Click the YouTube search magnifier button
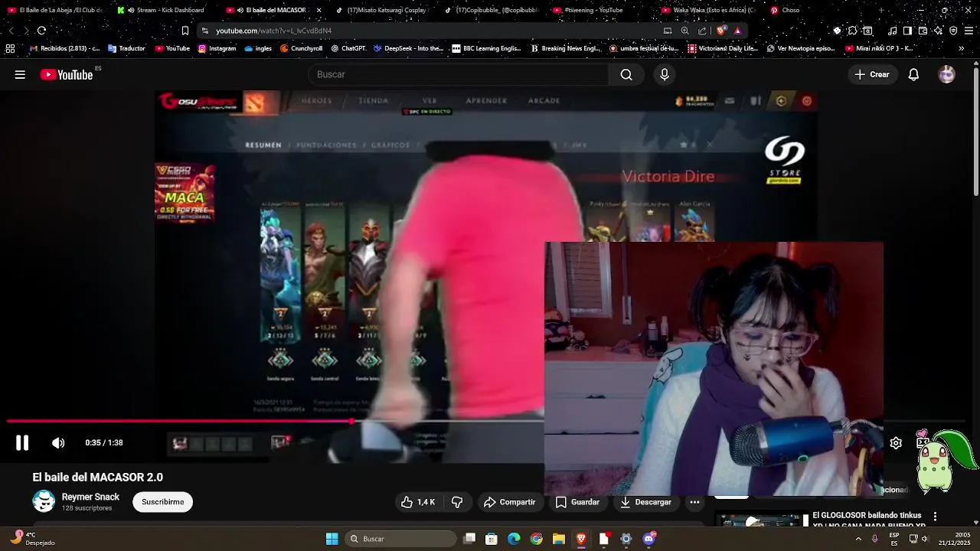 pyautogui.click(x=626, y=74)
